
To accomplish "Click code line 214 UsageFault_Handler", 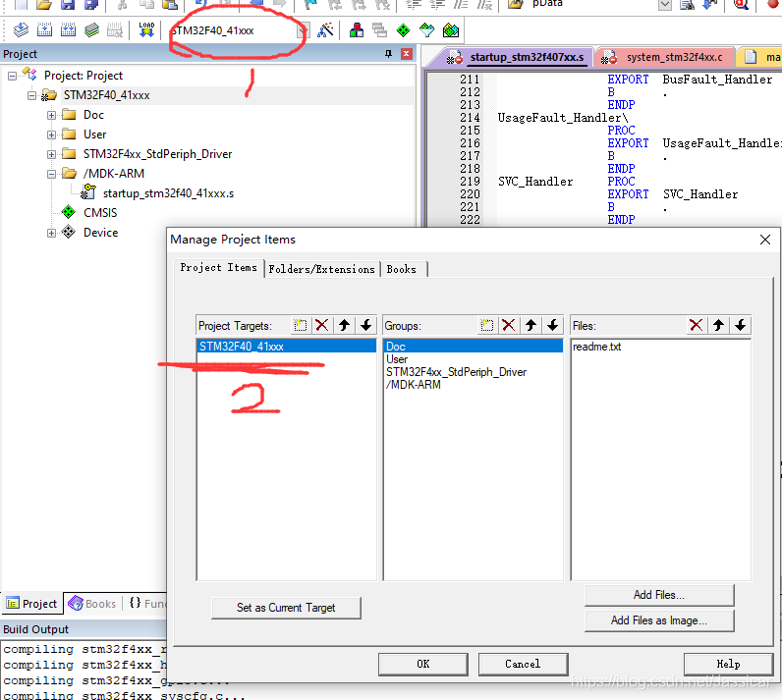I will 563,118.
